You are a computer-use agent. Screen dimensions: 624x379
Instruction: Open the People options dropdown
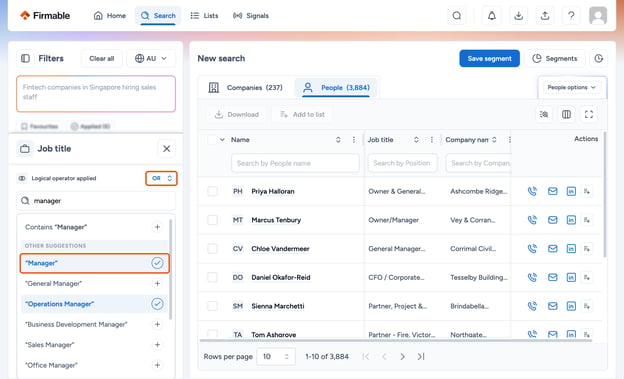tap(571, 88)
